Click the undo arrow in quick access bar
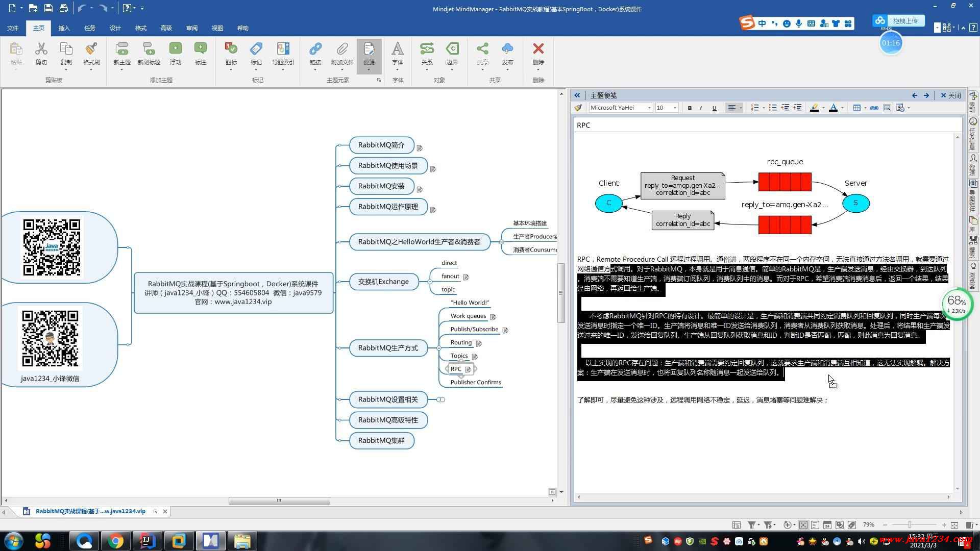The height and width of the screenshot is (551, 980). [82, 8]
